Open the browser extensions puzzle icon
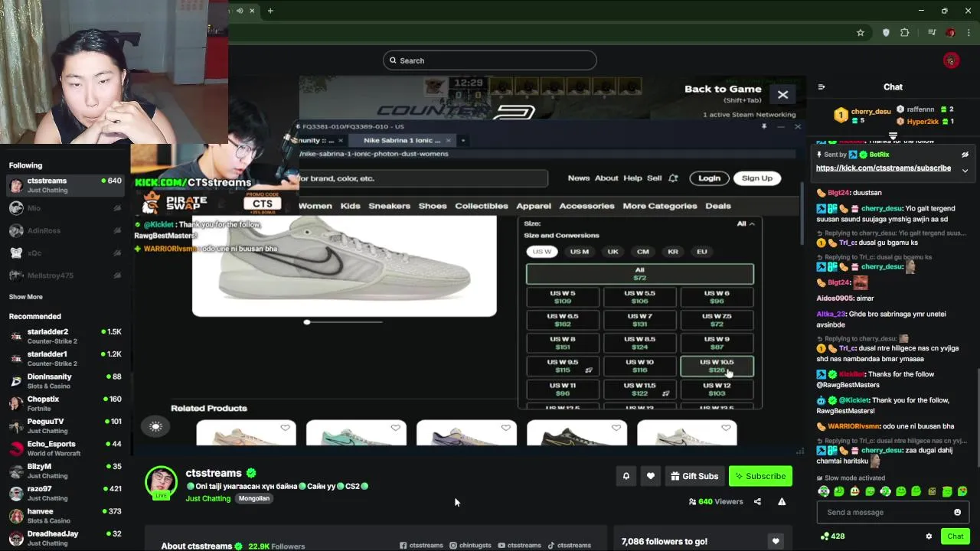 [x=905, y=33]
